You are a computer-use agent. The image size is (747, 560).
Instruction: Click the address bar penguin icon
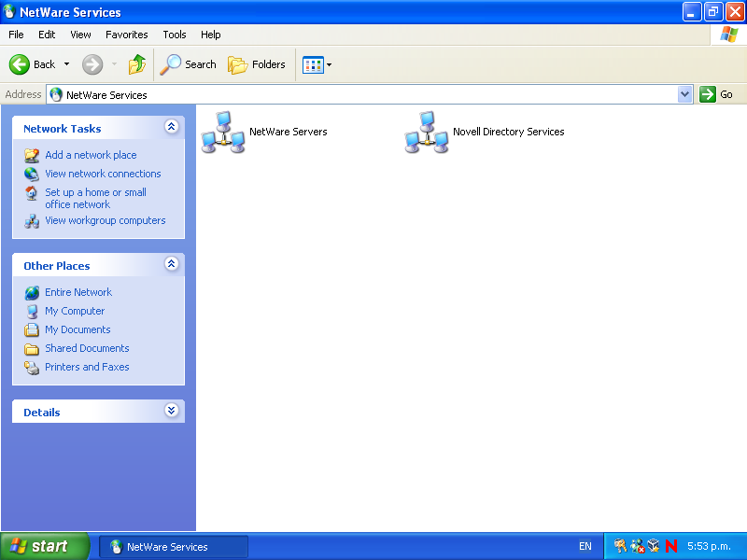56,94
